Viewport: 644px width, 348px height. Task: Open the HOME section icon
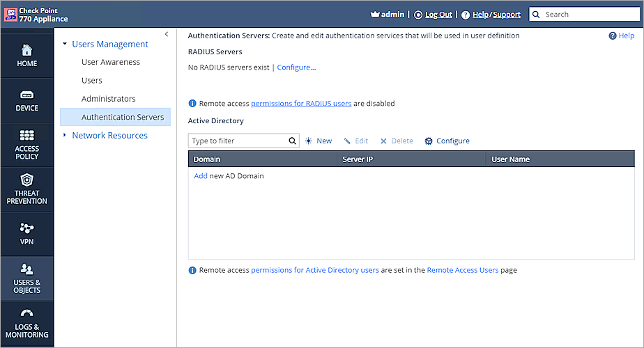point(26,51)
